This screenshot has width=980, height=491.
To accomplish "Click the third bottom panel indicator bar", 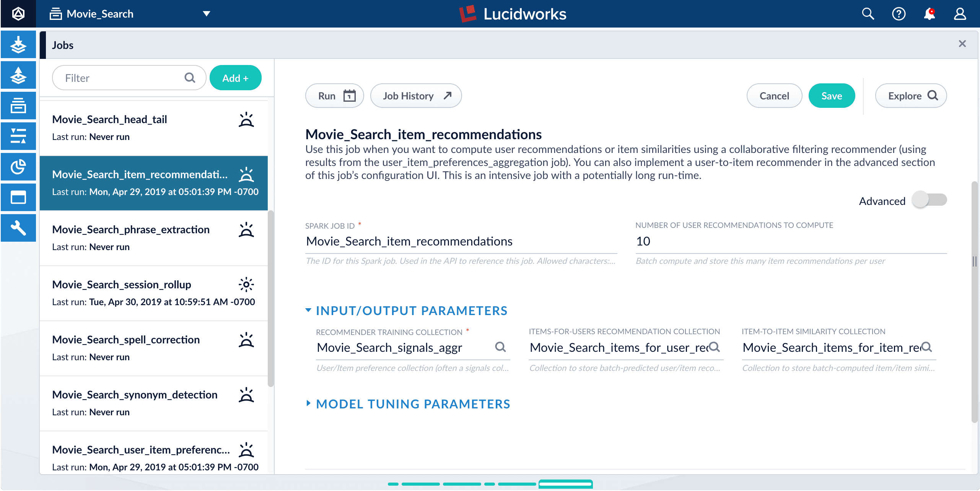I will (x=462, y=484).
